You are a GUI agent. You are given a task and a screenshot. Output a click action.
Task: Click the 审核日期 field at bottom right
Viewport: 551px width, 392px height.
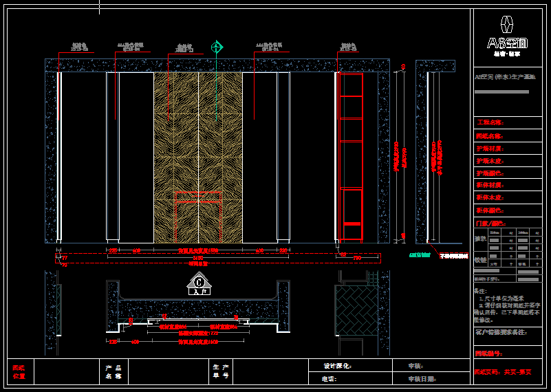pyautogui.click(x=422, y=379)
